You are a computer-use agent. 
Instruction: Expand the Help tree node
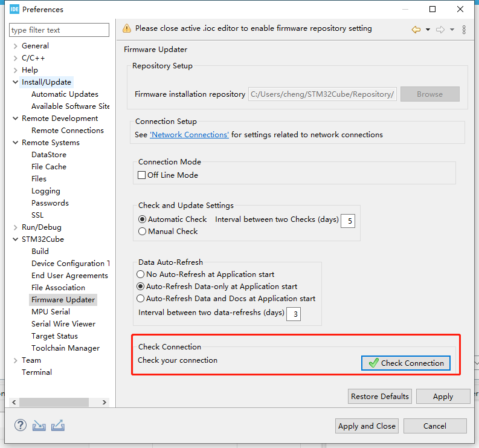[x=15, y=70]
